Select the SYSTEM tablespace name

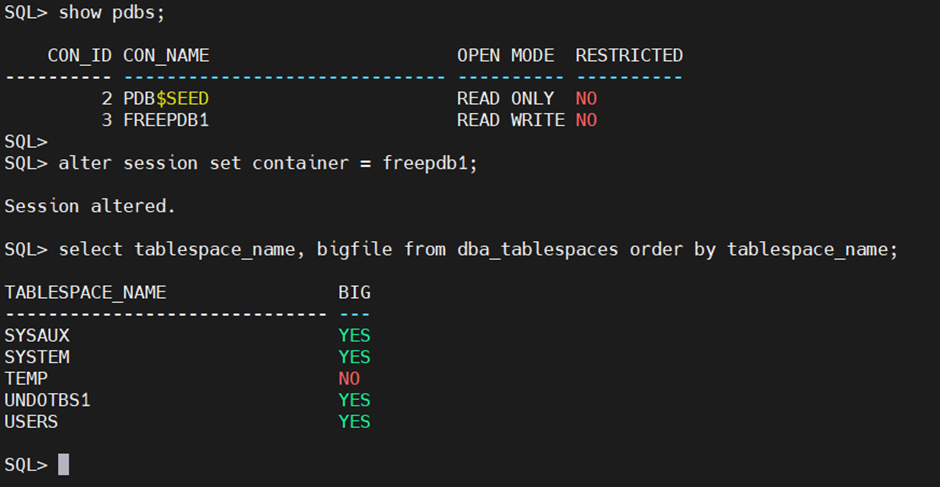[x=37, y=357]
